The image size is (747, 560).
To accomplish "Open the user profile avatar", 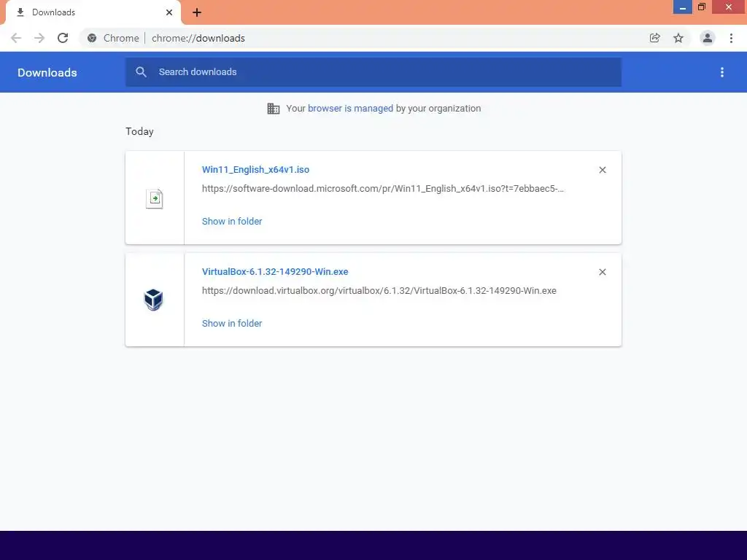I will point(708,38).
